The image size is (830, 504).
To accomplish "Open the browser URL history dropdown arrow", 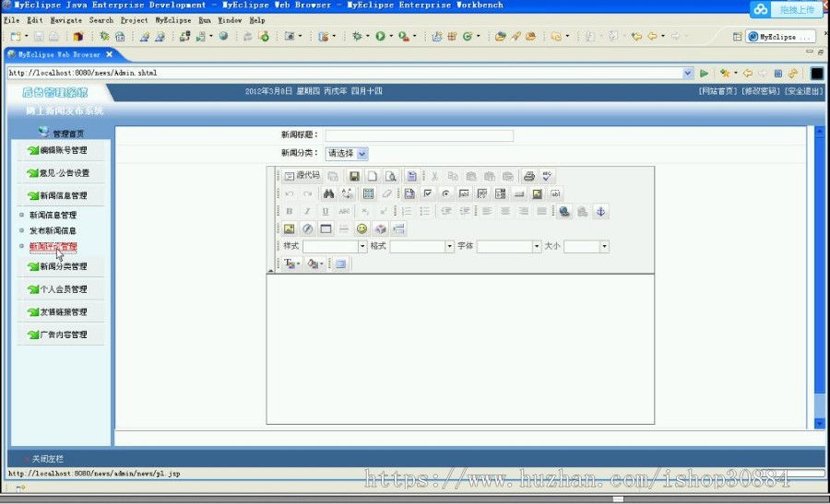I will pos(688,73).
